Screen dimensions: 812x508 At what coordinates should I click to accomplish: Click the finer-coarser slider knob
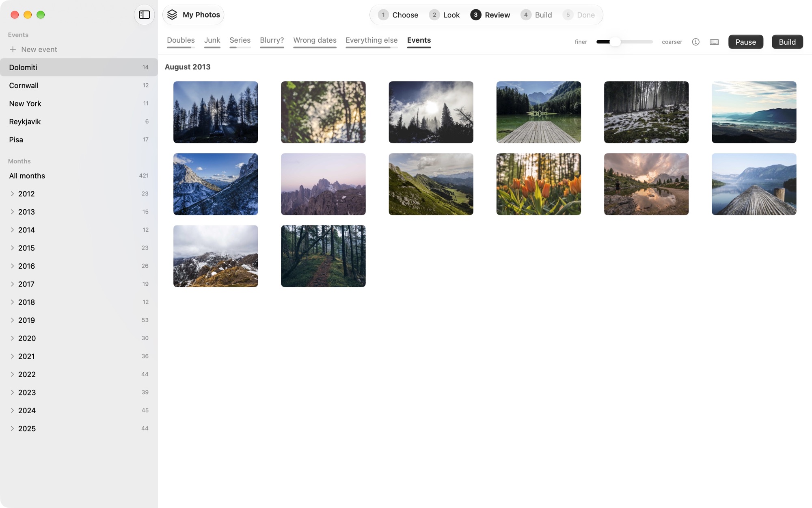615,42
